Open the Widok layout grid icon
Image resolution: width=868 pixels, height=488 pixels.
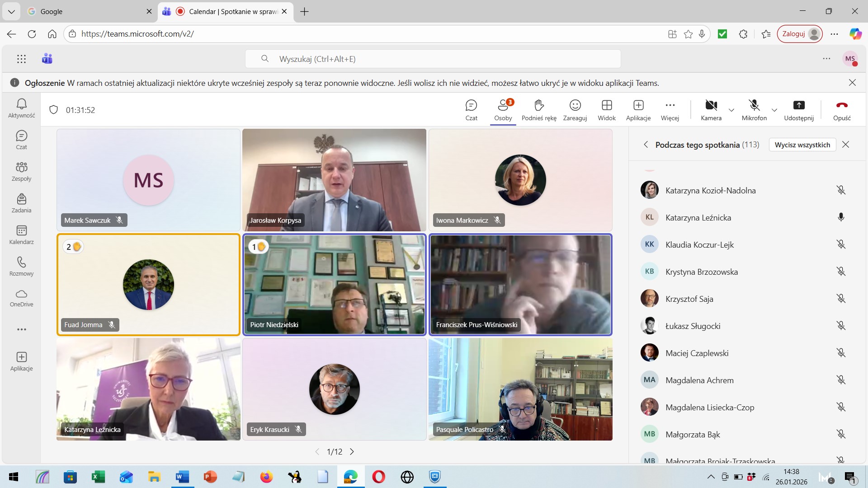point(607,105)
